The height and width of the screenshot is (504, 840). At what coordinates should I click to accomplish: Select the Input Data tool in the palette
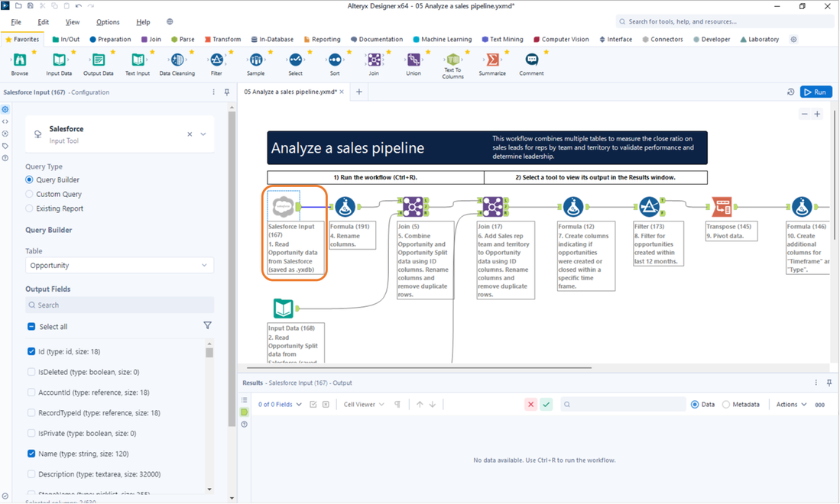[59, 60]
